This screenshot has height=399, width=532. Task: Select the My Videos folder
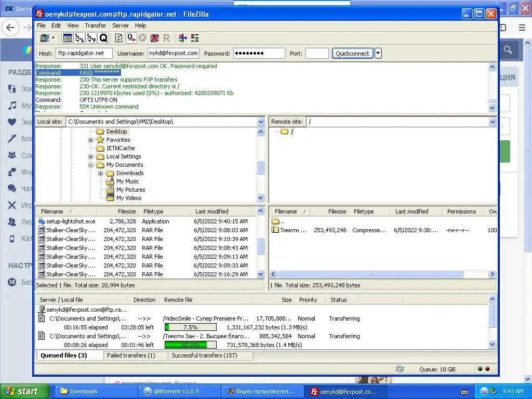[129, 198]
